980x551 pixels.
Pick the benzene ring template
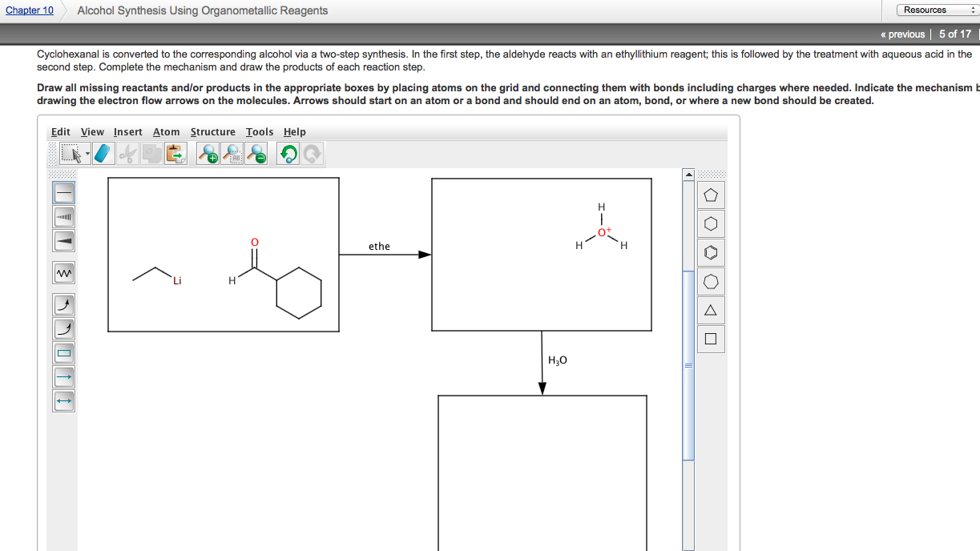[x=710, y=251]
